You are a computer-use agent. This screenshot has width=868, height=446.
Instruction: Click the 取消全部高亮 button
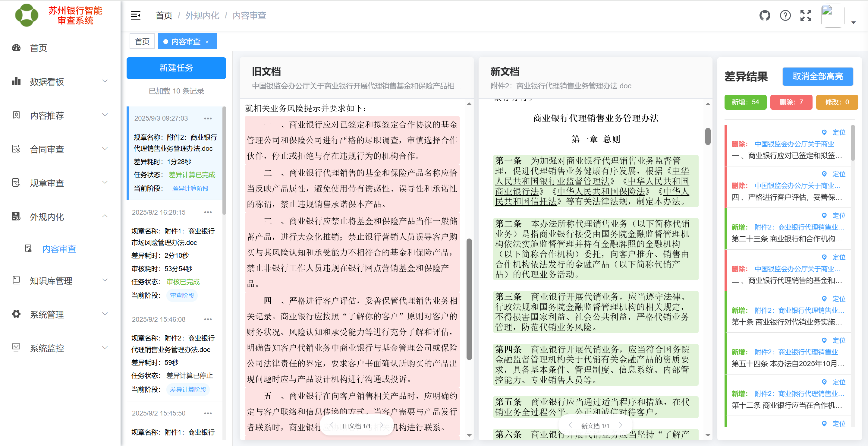(x=818, y=77)
